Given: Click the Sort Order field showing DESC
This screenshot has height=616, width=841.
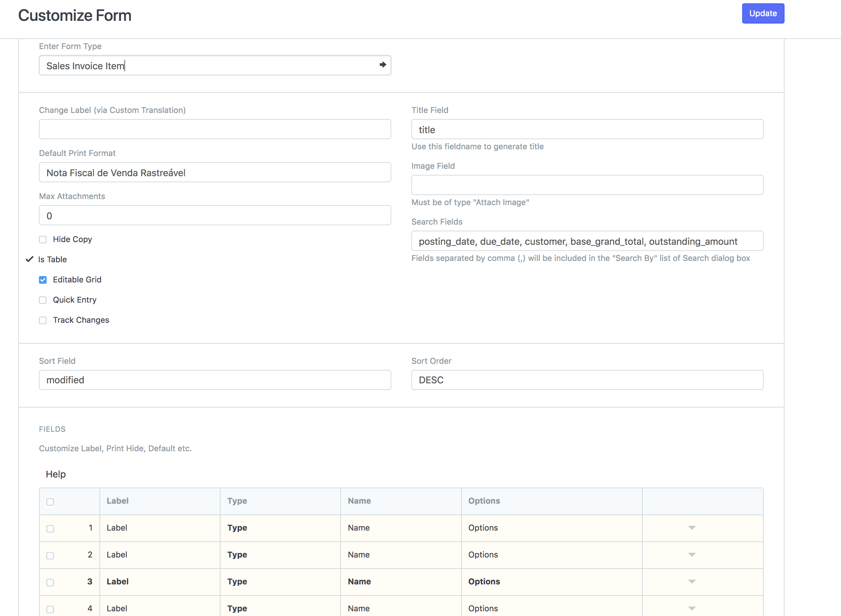Looking at the screenshot, I should [x=587, y=380].
